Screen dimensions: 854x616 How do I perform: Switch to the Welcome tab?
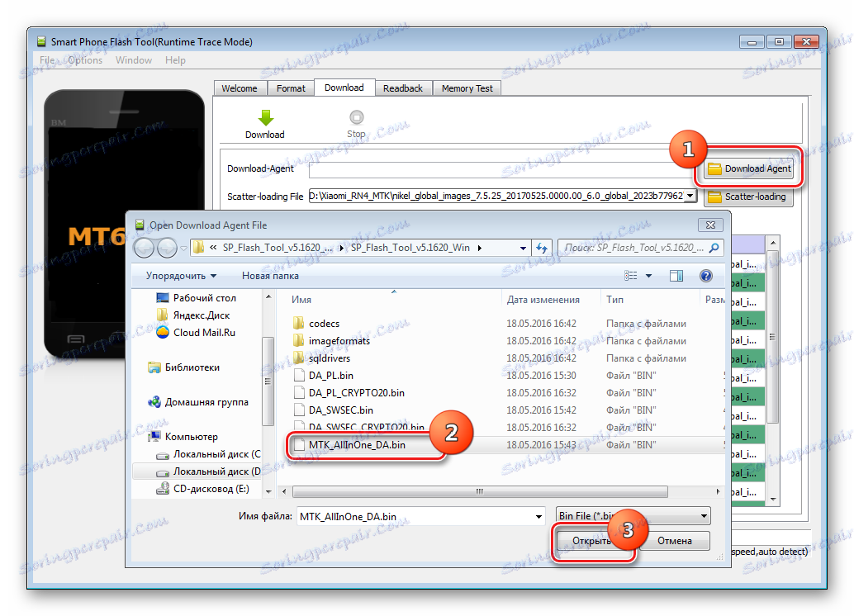click(x=239, y=88)
